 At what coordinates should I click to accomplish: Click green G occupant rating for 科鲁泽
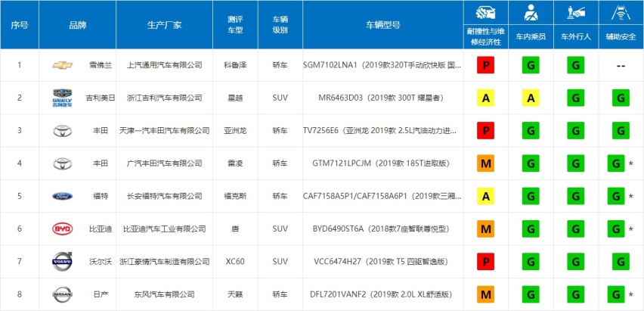[531, 65]
